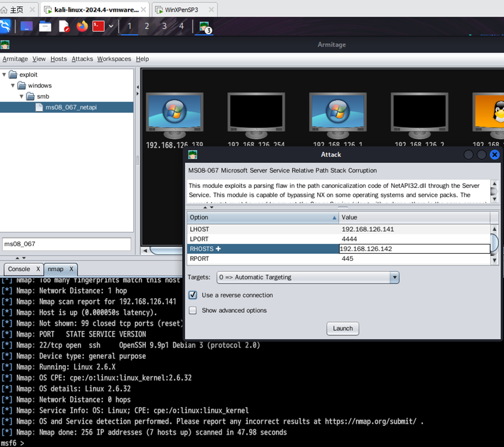
Task: Click the Armitage taskbar icon with badge
Action: point(204,27)
